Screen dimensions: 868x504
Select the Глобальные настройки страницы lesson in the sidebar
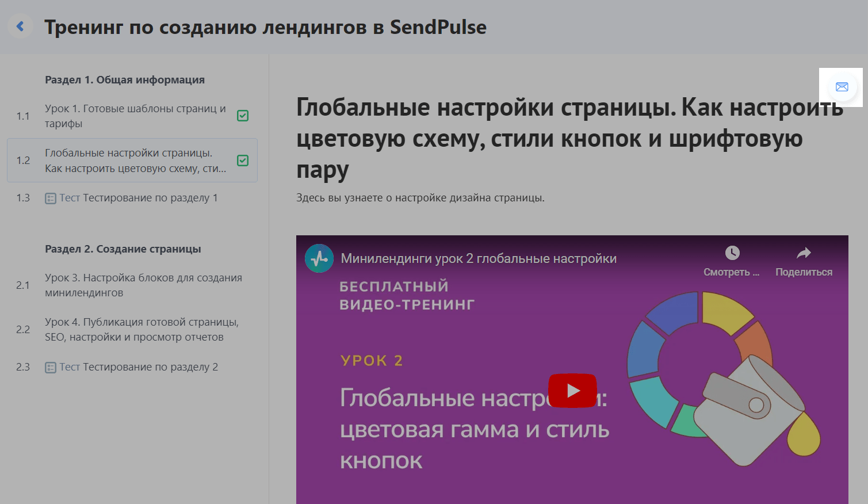click(132, 161)
